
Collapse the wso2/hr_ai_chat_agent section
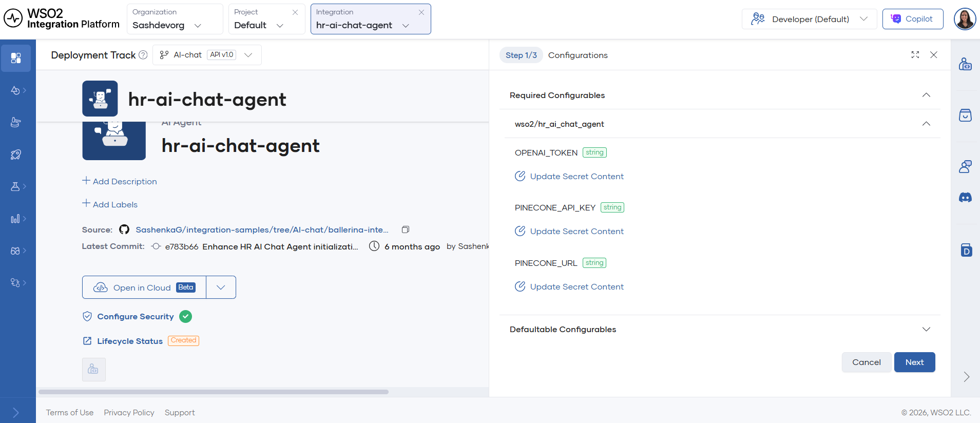tap(927, 124)
